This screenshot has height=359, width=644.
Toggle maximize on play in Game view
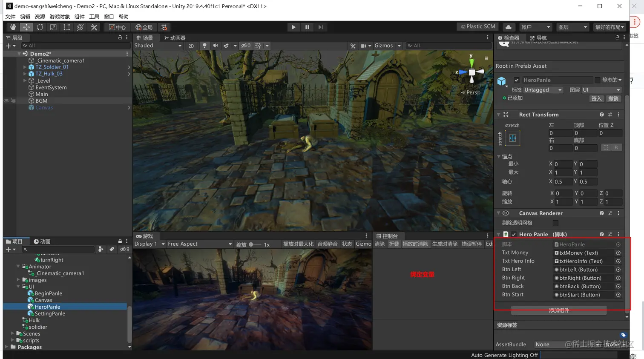click(298, 244)
